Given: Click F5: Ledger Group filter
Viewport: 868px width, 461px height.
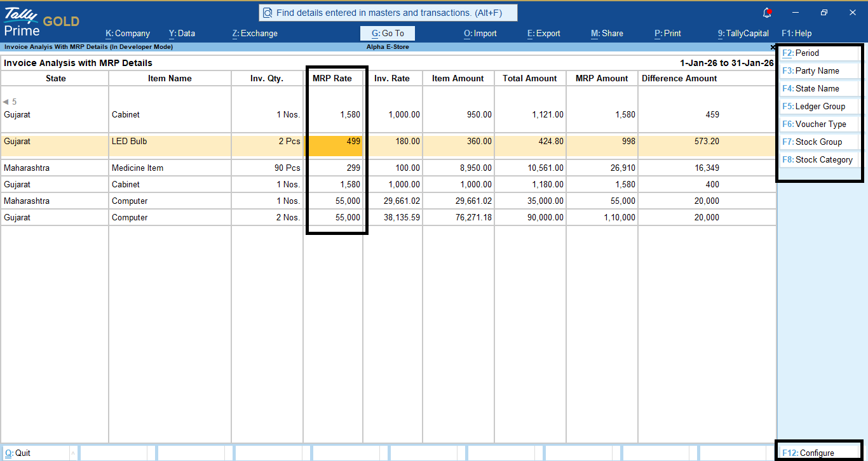Looking at the screenshot, I should 820,107.
